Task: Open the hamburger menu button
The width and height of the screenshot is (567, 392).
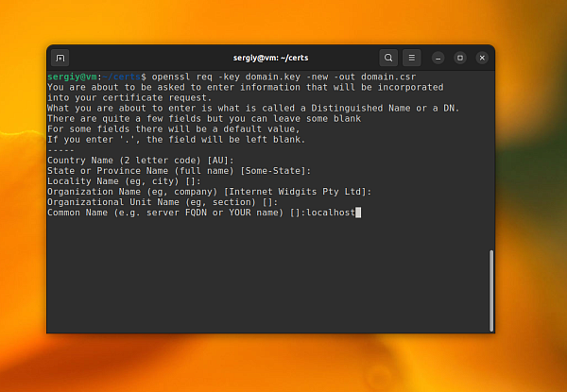Action: pos(411,58)
